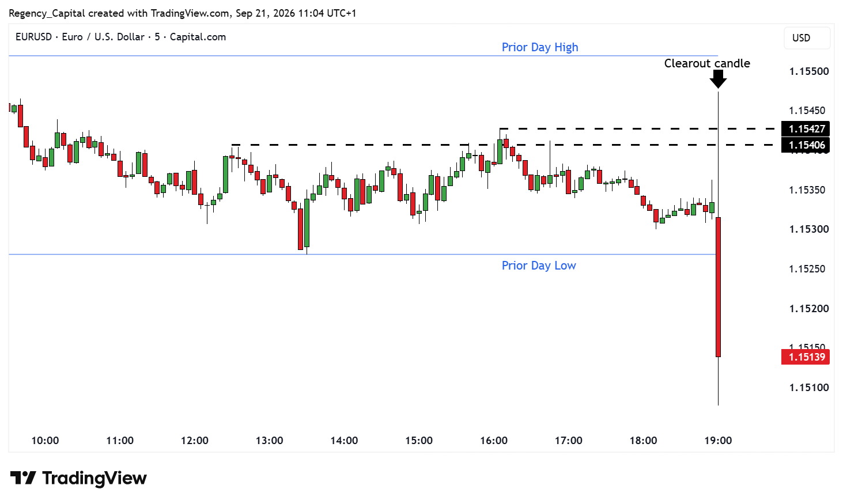Click the 17:00 time axis label

pyautogui.click(x=569, y=441)
